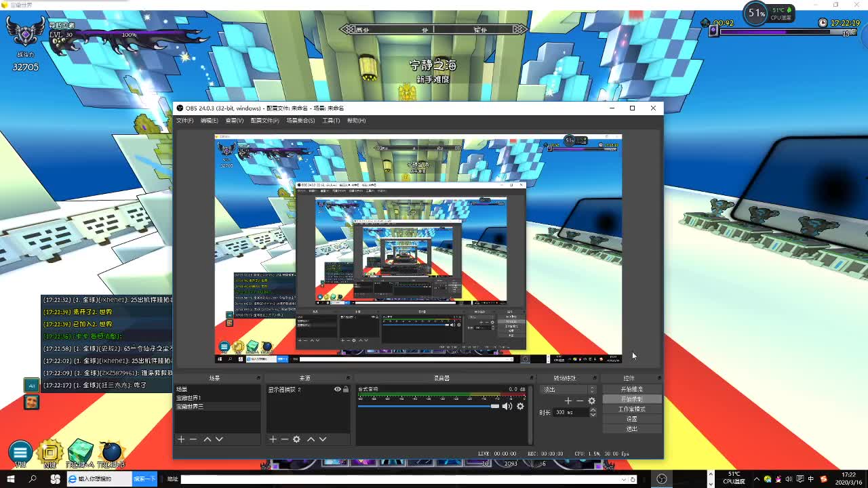Move the selected scene down
This screenshot has width=868, height=488.
(219, 439)
